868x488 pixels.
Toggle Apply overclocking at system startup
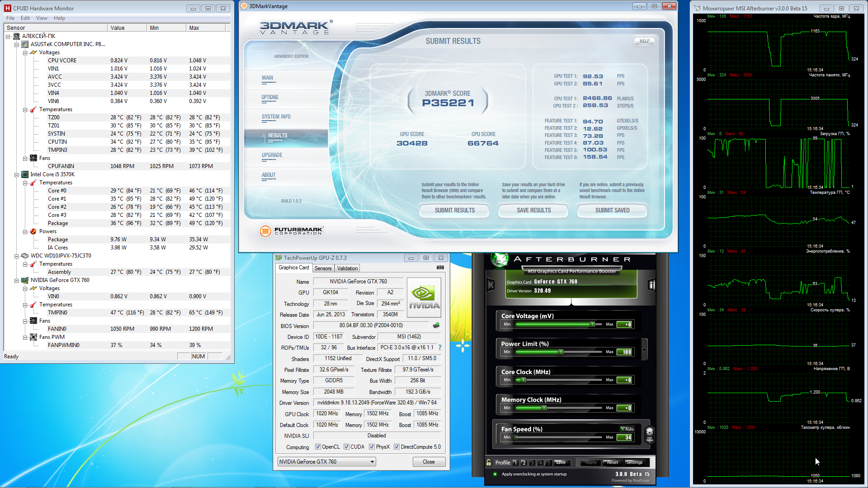tap(495, 474)
